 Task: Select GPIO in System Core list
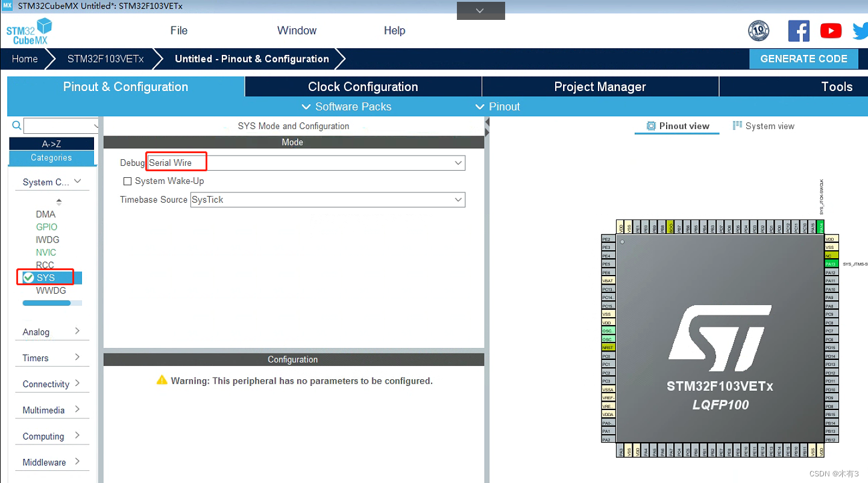tap(46, 227)
